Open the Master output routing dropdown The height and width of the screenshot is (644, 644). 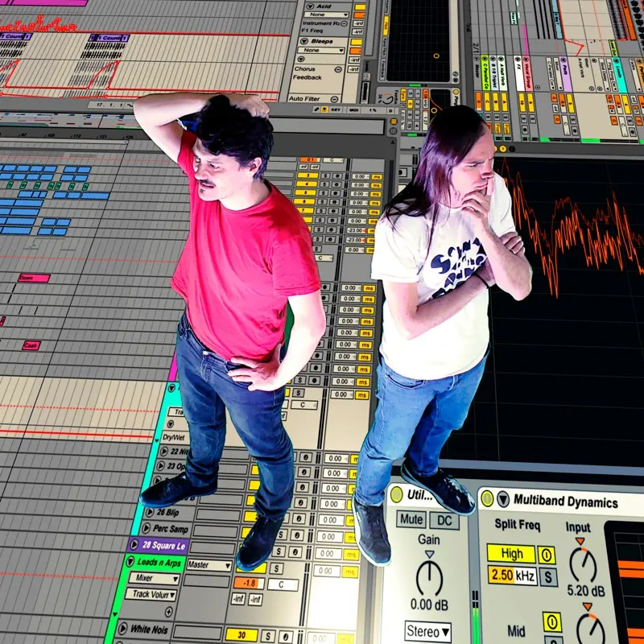tap(208, 565)
